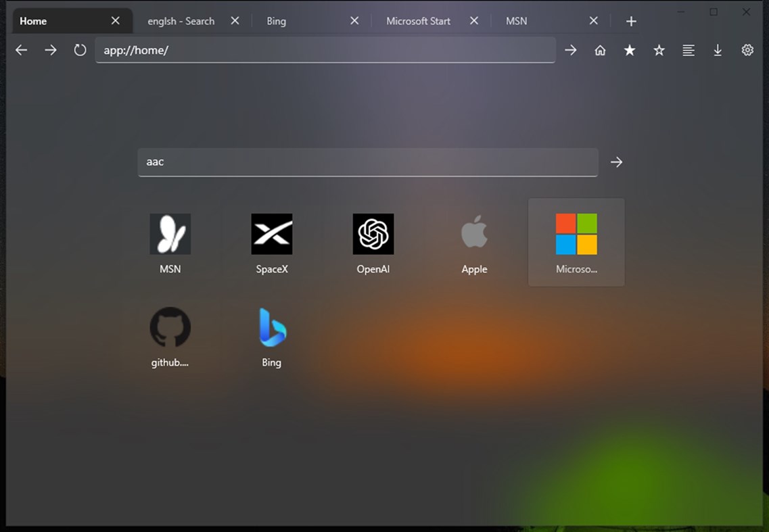Open a new tab with the plus button
The width and height of the screenshot is (769, 532).
(630, 20)
